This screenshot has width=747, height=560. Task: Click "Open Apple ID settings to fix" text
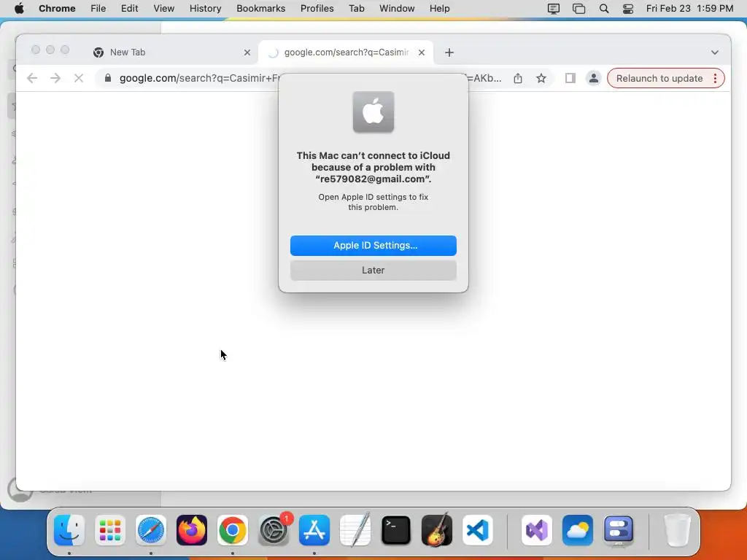pyautogui.click(x=373, y=197)
